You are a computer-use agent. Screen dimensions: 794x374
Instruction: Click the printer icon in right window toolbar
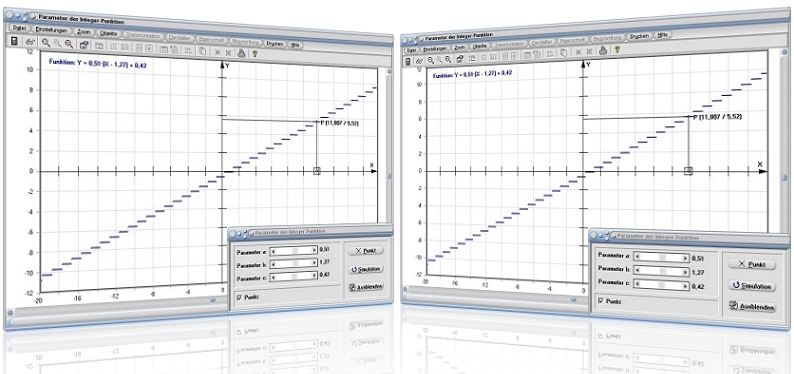click(x=603, y=51)
